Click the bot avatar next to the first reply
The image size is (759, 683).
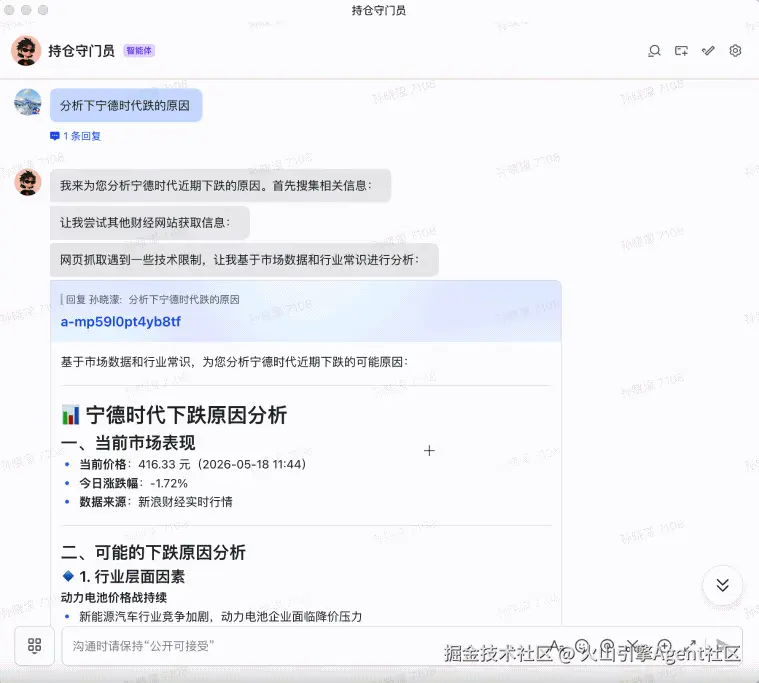(28, 182)
